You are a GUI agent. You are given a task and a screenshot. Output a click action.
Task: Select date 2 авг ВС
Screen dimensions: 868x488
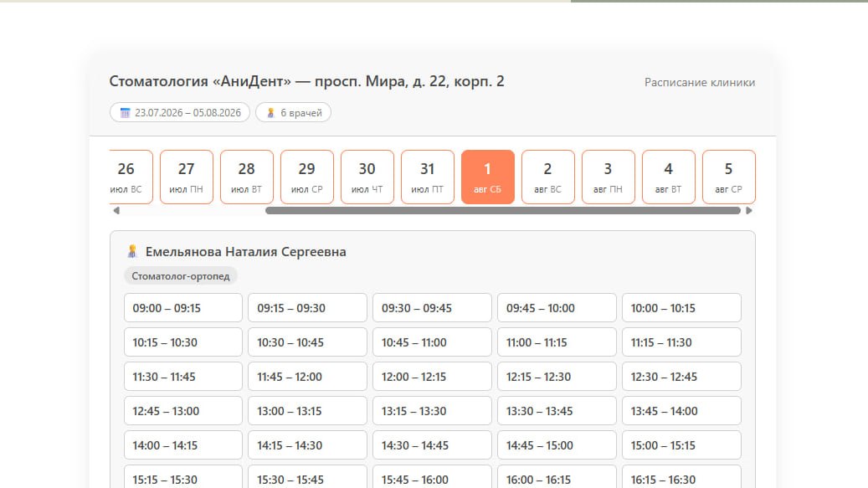pyautogui.click(x=548, y=177)
